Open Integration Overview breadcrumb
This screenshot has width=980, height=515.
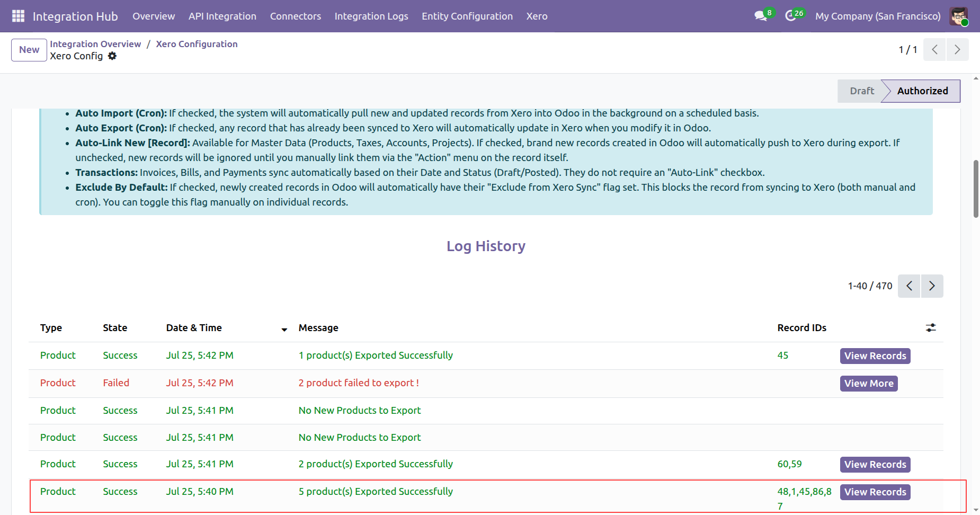pyautogui.click(x=95, y=44)
